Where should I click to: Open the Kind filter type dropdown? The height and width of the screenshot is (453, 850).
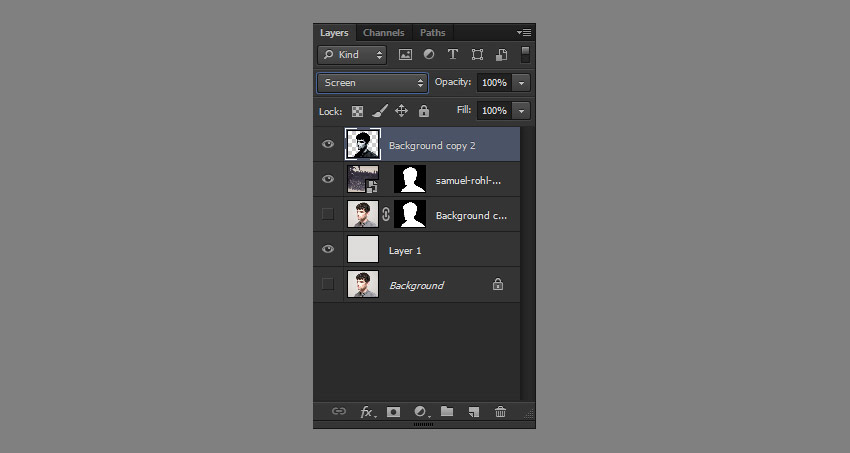click(352, 55)
